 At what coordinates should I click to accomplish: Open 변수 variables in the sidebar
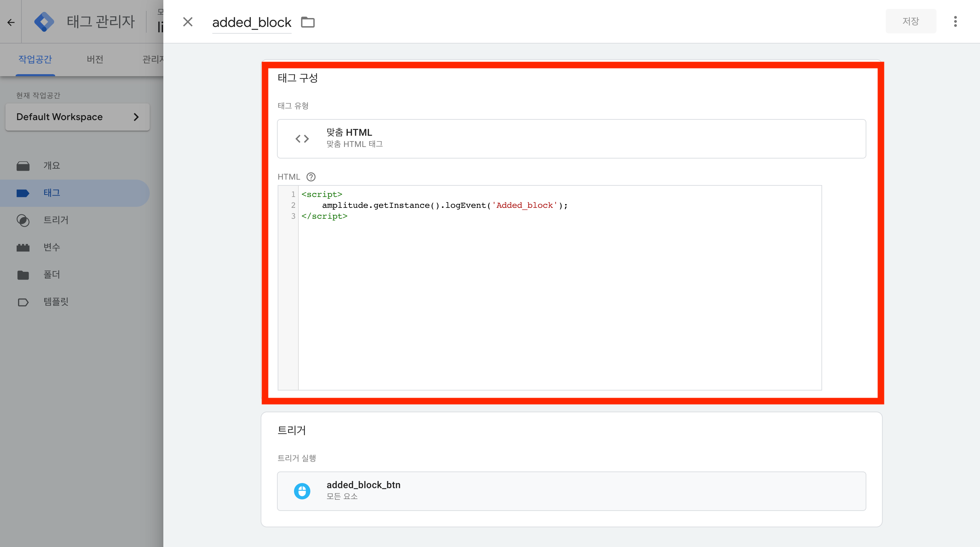[52, 247]
